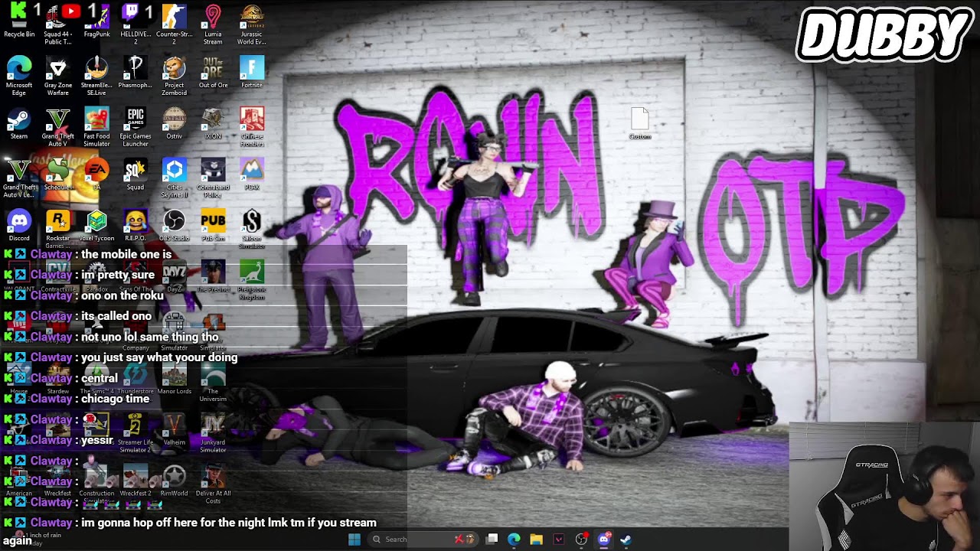Open the Thunderstore desktop shortcut
The image size is (980, 551).
(136, 379)
